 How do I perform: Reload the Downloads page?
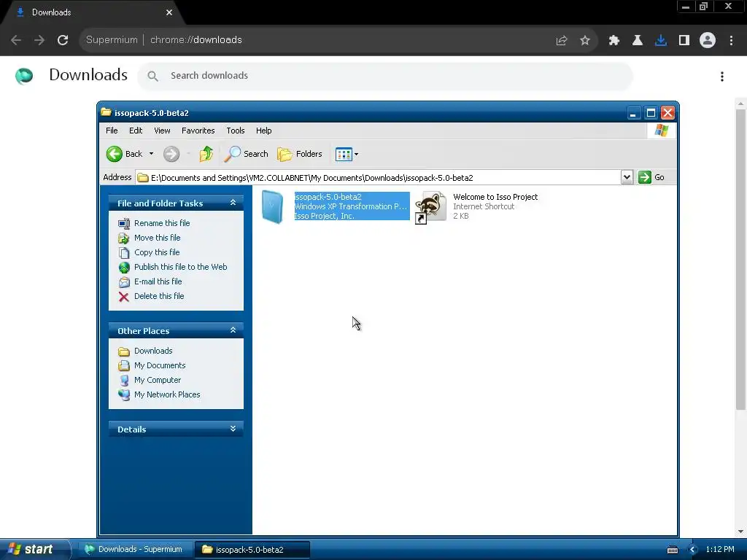[x=63, y=40]
